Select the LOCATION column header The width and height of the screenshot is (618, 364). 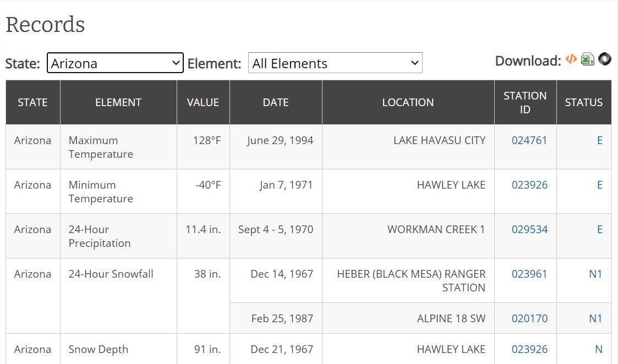coord(408,102)
